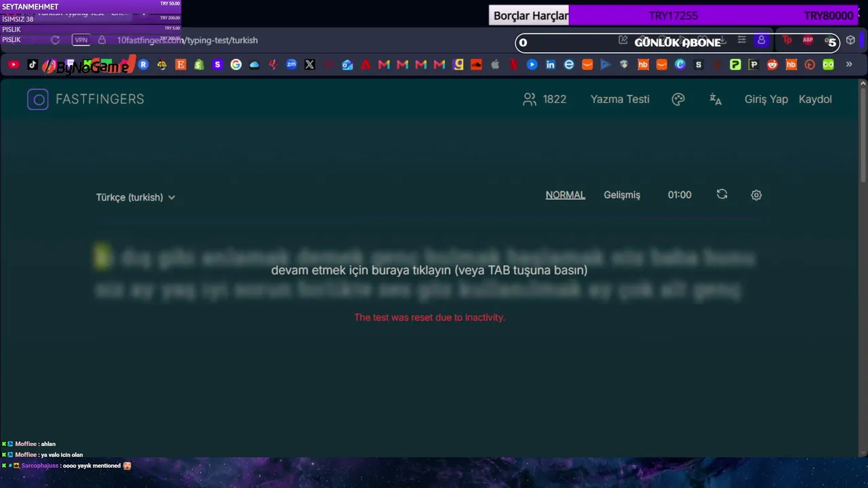Open the Yazma Testi menu item

(x=620, y=99)
